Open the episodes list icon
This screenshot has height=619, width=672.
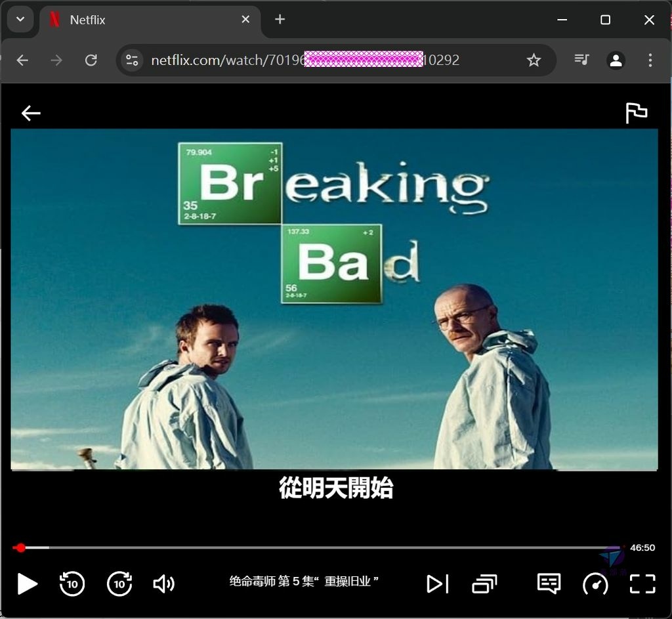(484, 584)
